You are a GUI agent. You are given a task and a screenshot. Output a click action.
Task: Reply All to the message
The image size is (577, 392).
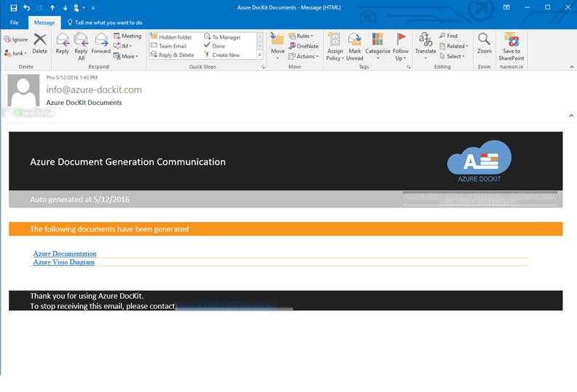point(81,47)
